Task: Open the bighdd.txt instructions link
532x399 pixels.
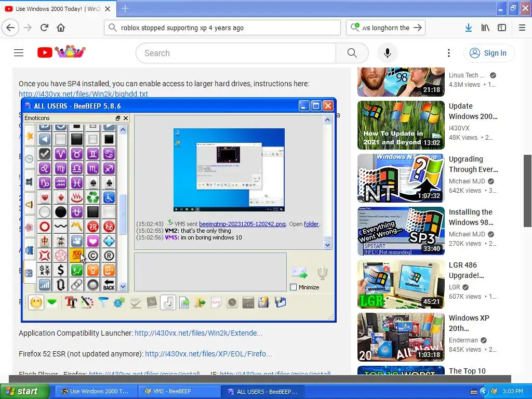Action: [x=84, y=94]
